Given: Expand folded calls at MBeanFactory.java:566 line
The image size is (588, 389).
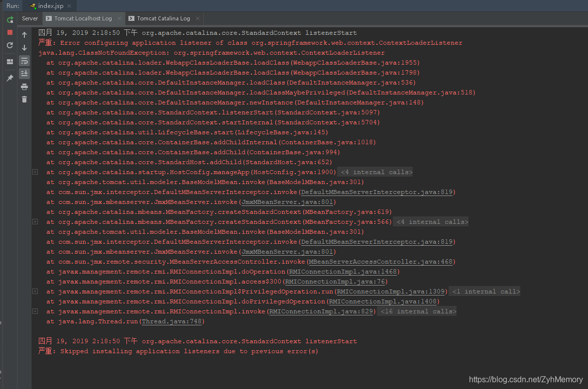Looking at the screenshot, I should pyautogui.click(x=35, y=222).
